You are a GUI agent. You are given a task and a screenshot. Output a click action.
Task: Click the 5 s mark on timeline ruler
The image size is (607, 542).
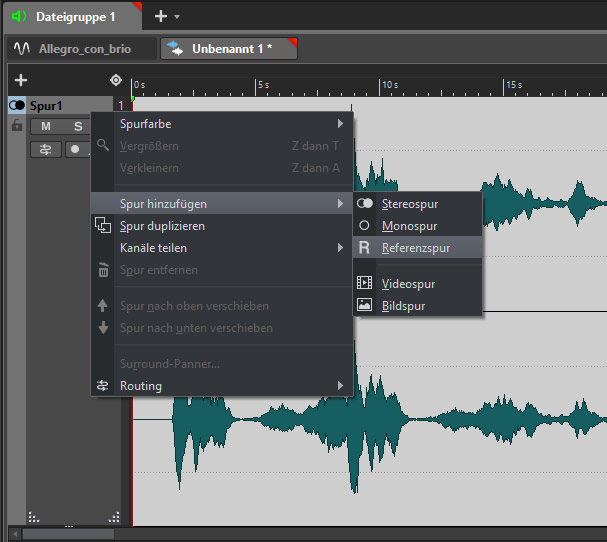coord(258,85)
